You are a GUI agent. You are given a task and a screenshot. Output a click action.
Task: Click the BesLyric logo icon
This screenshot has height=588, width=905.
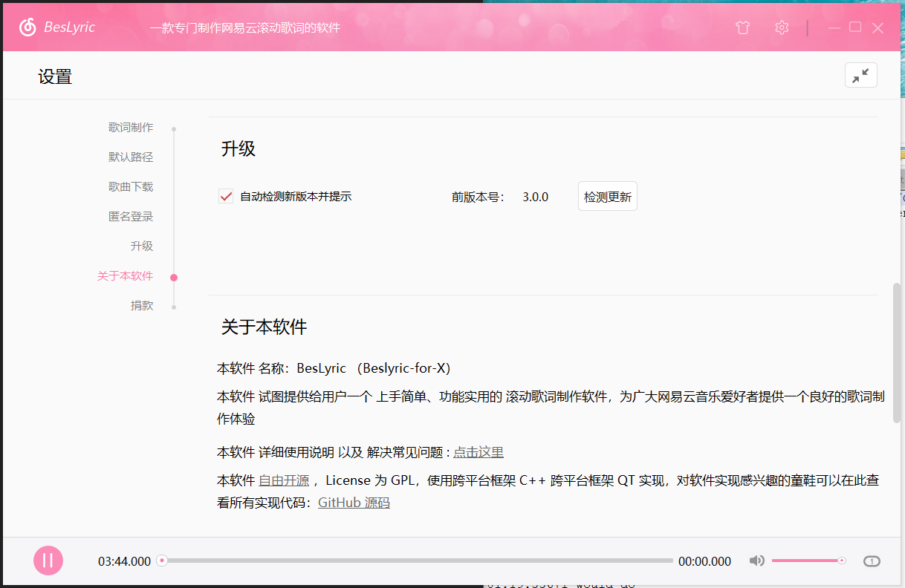pyautogui.click(x=27, y=27)
